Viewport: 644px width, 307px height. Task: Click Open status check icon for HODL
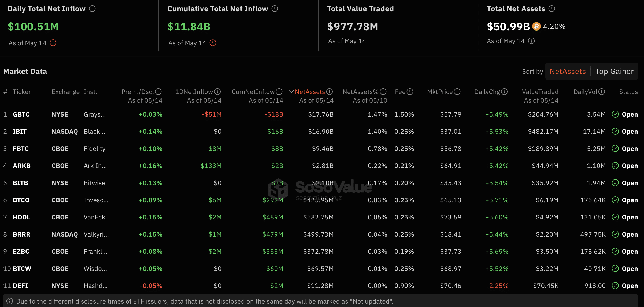(615, 217)
